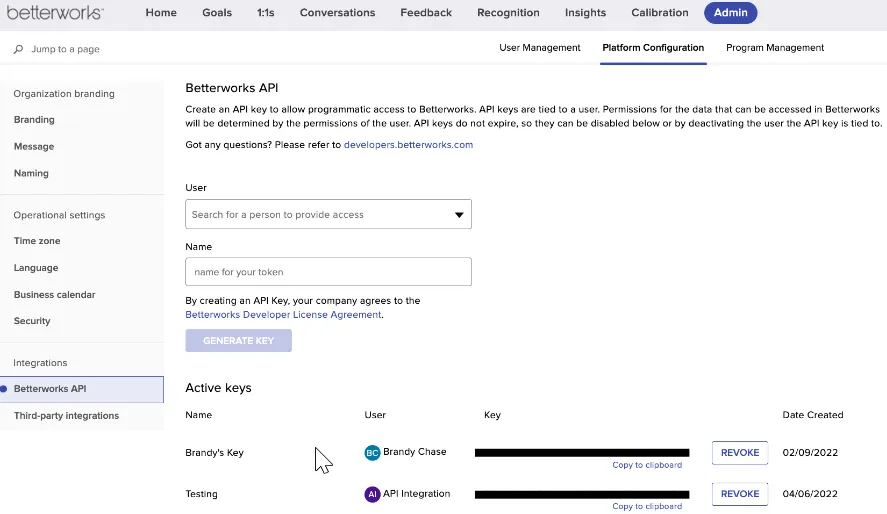The image size is (887, 514).
Task: Open Betterworks Developer License Agreement link
Action: pyautogui.click(x=283, y=315)
